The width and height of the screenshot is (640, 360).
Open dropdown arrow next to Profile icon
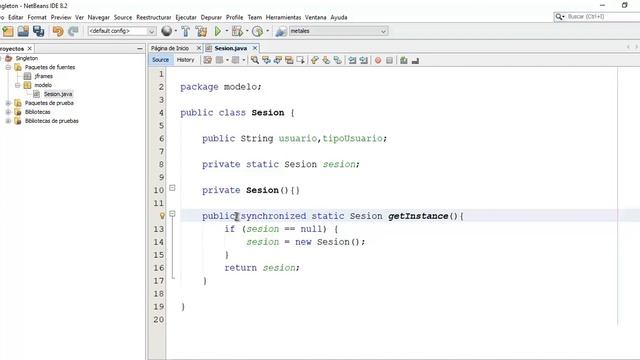(267, 31)
